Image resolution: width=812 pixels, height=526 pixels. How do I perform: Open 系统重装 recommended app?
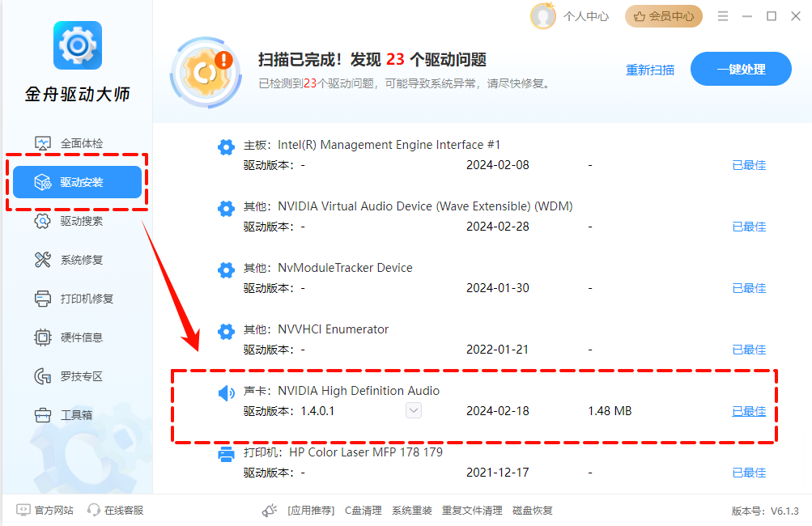point(412,511)
